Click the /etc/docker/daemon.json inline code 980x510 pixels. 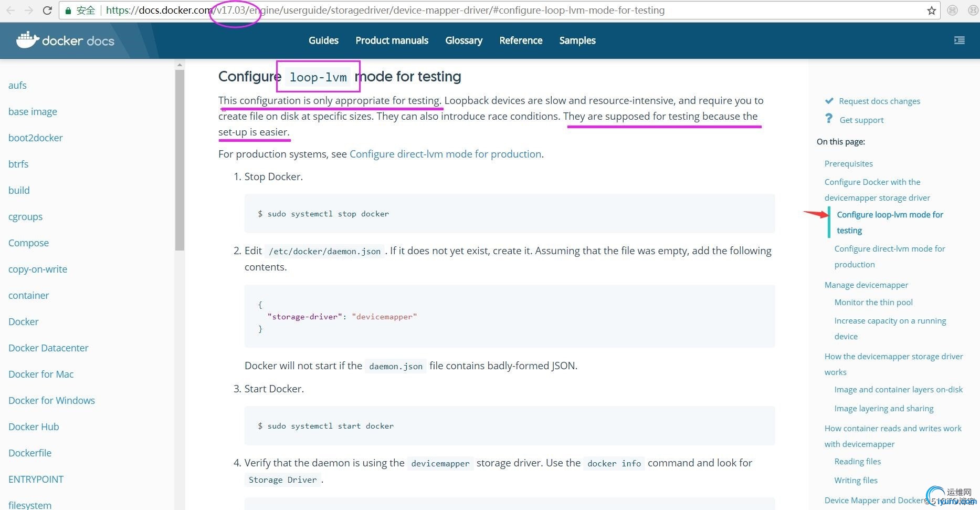pyautogui.click(x=324, y=251)
